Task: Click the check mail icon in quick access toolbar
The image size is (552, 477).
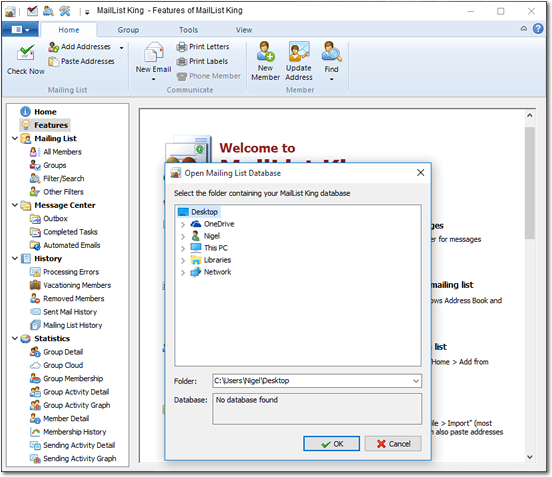Action: click(32, 11)
